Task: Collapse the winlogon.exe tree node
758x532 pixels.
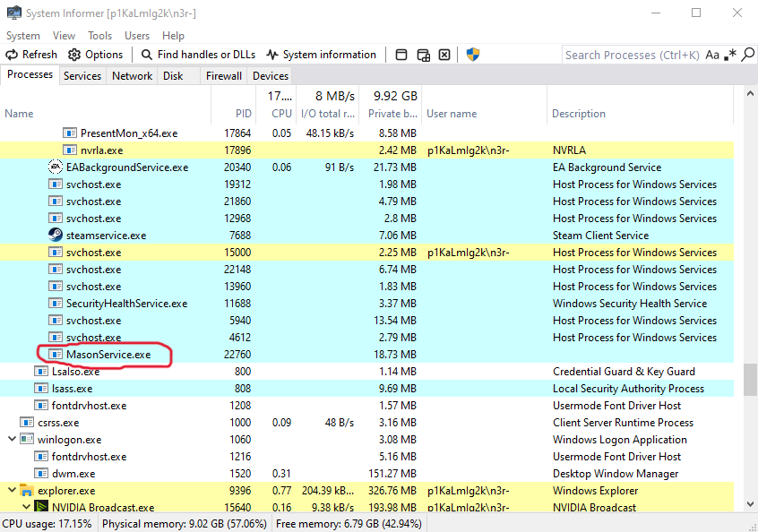Action: (12, 439)
